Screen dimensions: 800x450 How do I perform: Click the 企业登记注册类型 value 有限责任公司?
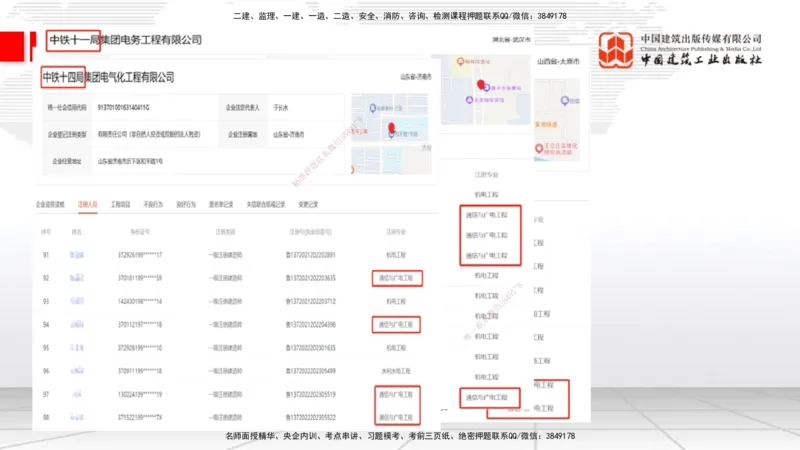tap(149, 135)
